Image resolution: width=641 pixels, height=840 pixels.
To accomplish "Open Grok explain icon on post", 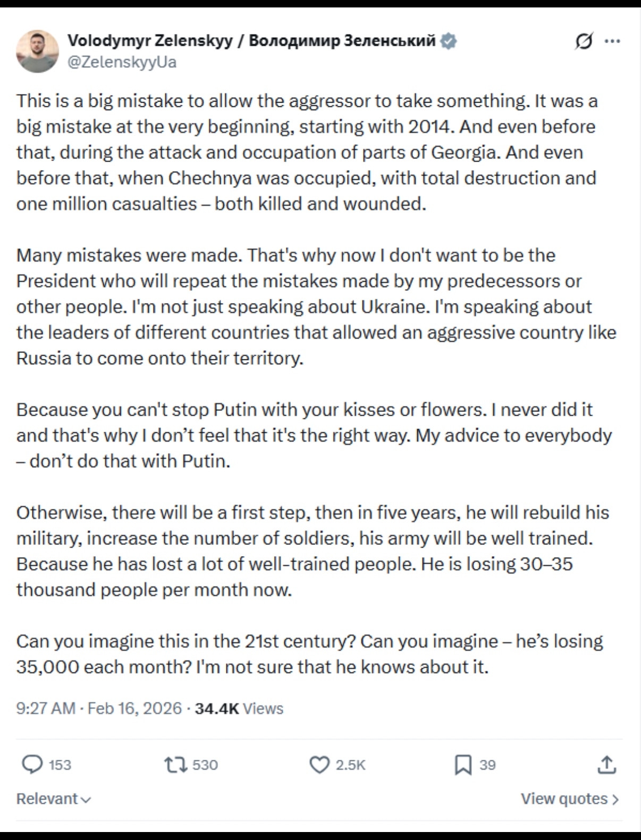I will click(584, 41).
